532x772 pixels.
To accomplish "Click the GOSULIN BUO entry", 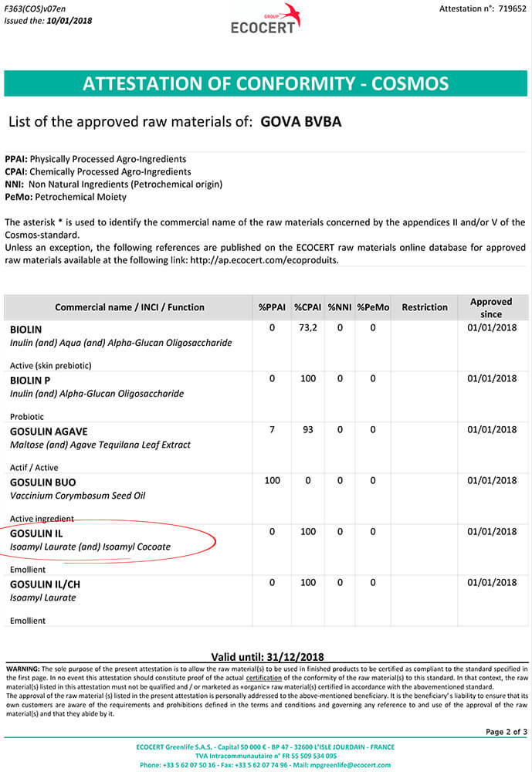I will (43, 482).
